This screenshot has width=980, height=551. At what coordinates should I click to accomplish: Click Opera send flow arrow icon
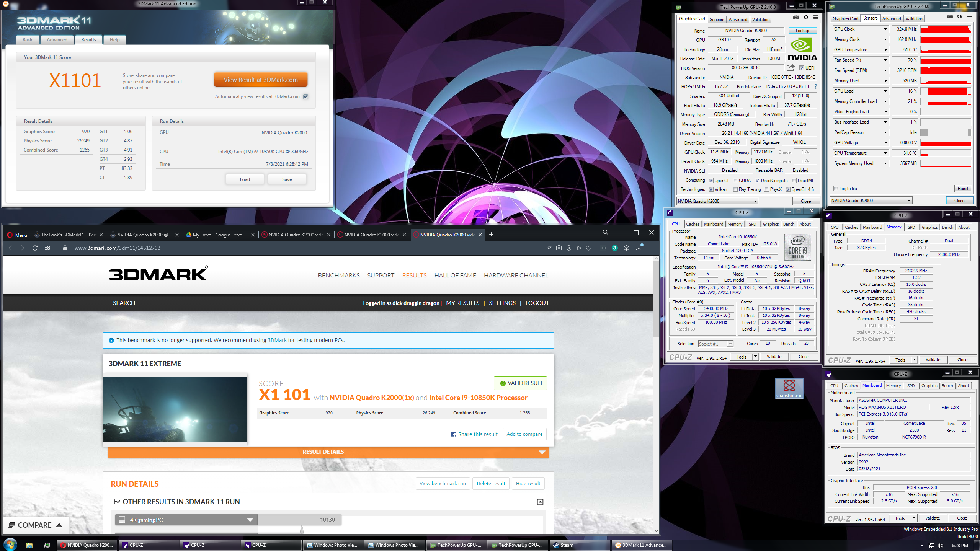tap(579, 248)
